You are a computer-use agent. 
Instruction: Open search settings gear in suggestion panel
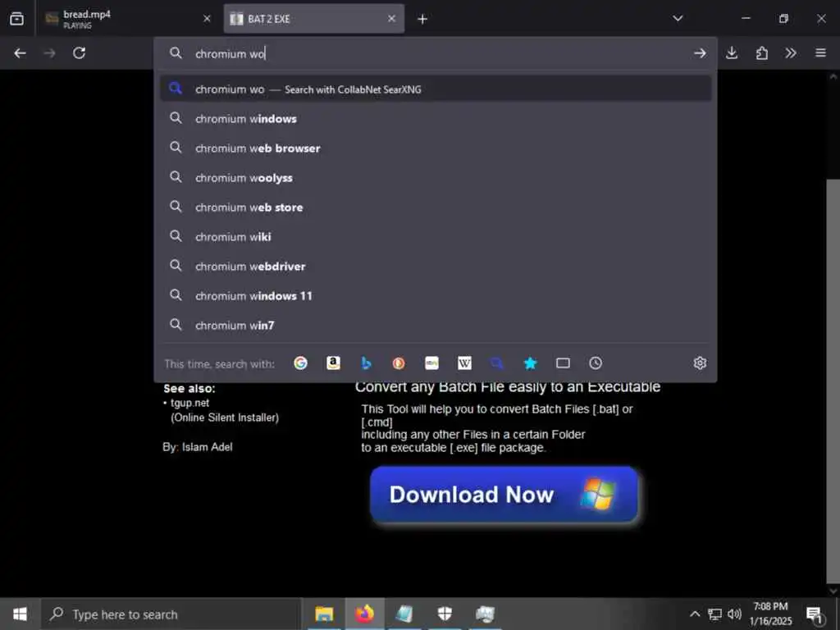pyautogui.click(x=700, y=363)
